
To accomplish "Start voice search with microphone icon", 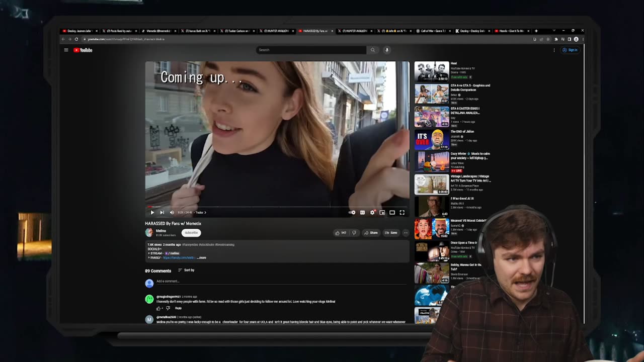I will point(387,50).
